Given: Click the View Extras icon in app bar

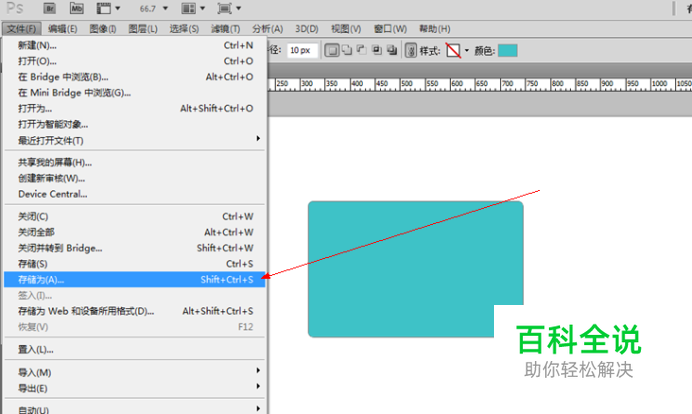Looking at the screenshot, I should click(104, 8).
